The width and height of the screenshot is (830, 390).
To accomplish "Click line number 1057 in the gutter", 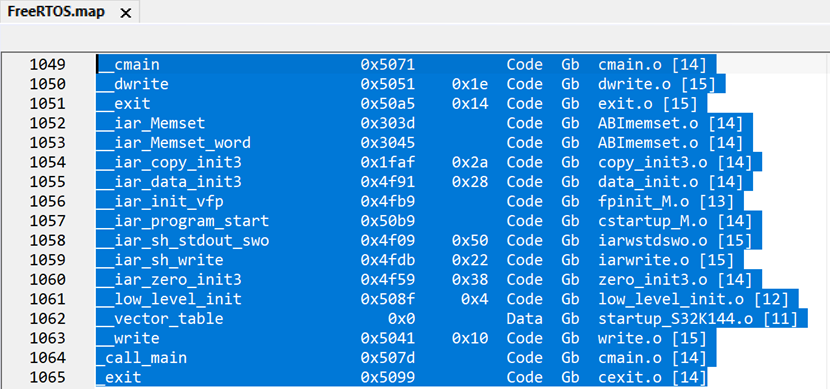I will 48,221.
